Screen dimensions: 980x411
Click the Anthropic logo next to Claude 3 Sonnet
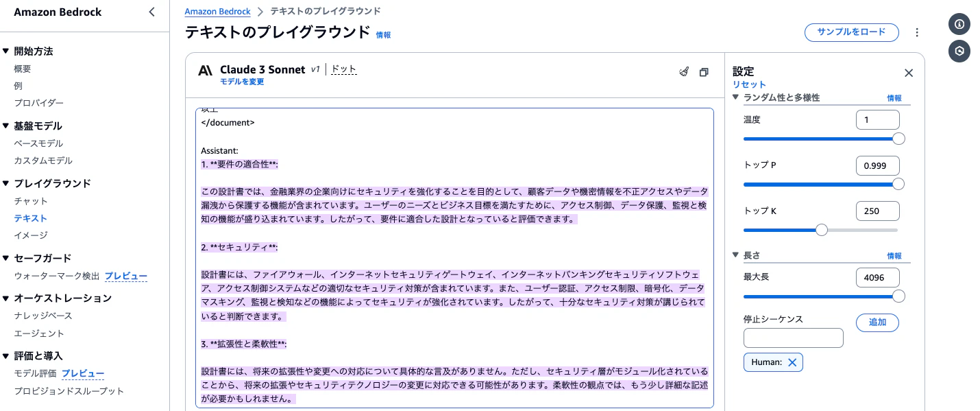pyautogui.click(x=205, y=70)
